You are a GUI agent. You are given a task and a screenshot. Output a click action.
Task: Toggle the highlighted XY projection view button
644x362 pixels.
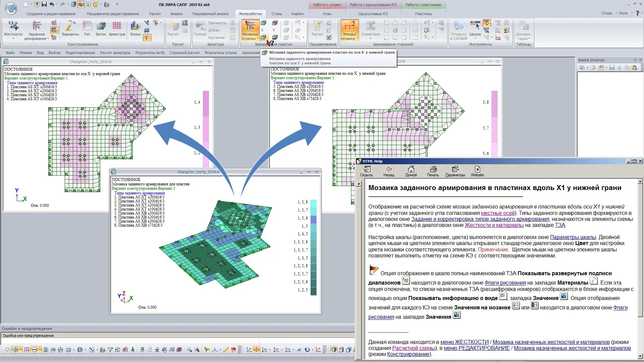point(256,350)
